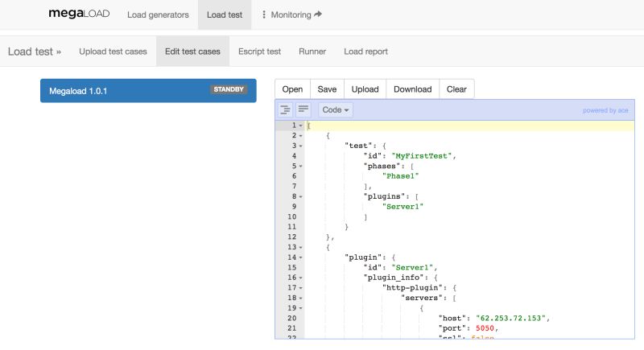Follow the "powered by ace" link

[x=605, y=110]
